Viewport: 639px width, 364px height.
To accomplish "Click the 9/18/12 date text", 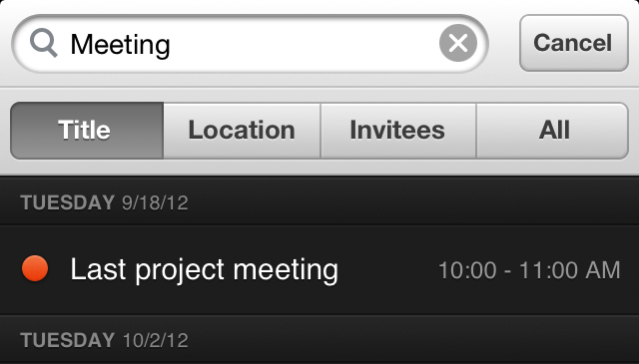I will pyautogui.click(x=155, y=202).
